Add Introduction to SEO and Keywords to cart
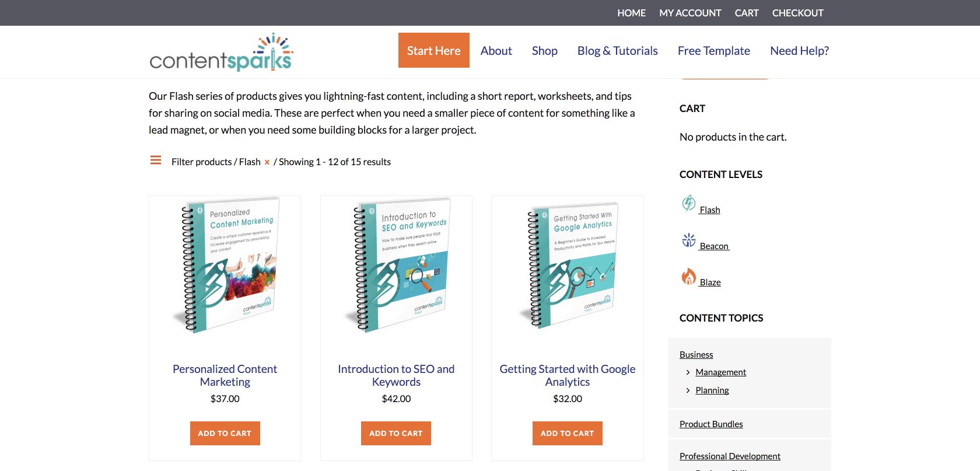The image size is (980, 471). pos(396,433)
